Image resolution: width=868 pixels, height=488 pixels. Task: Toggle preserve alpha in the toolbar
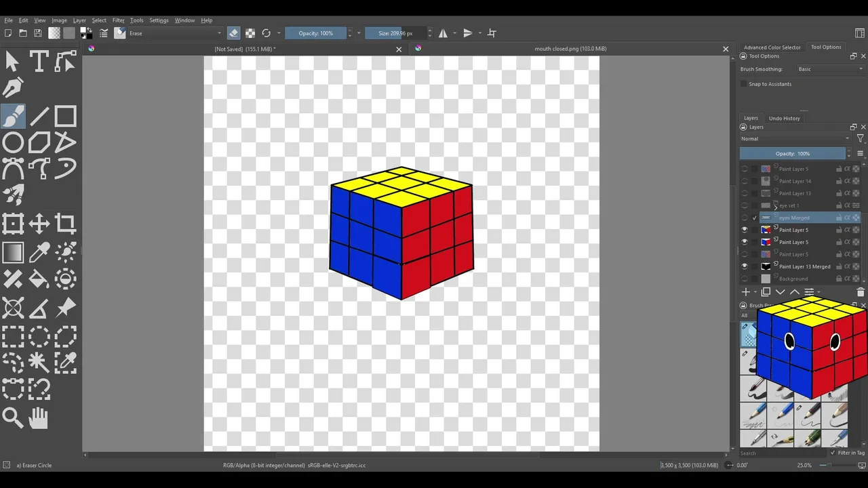tap(250, 33)
